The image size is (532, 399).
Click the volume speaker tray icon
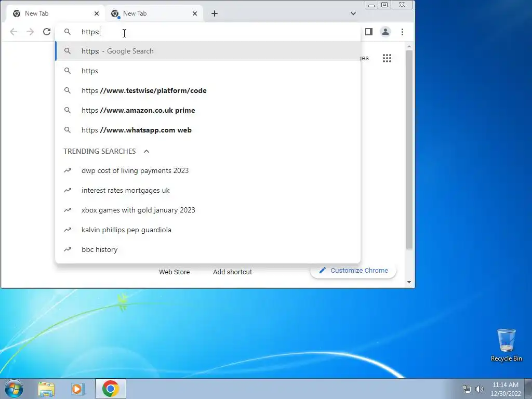click(x=480, y=389)
